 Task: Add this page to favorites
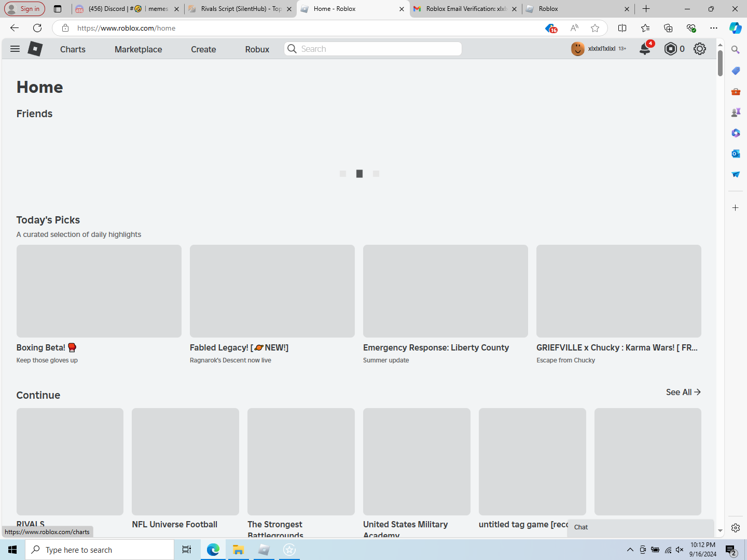pos(595,28)
